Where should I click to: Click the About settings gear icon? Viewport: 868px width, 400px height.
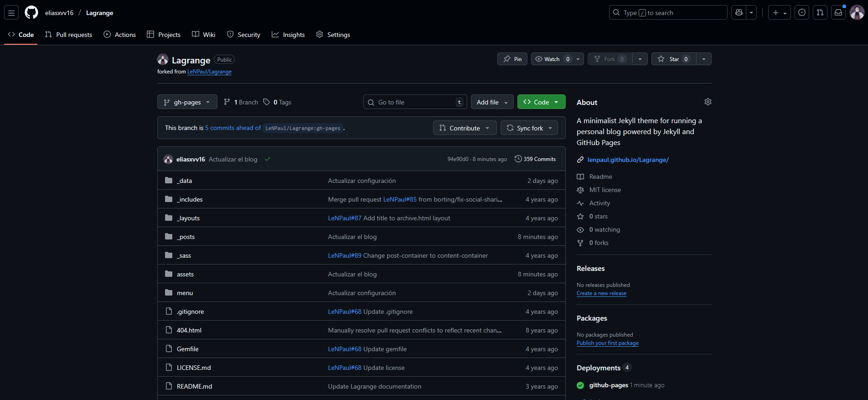coord(708,102)
